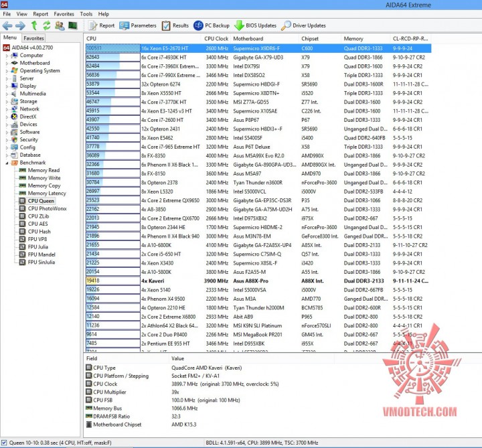Image resolution: width=482 pixels, height=448 pixels.
Task: Open BIOS Updates
Action: [x=255, y=25]
